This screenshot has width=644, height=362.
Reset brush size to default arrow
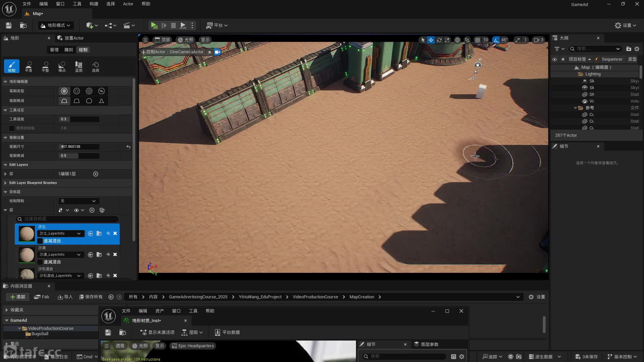[128, 147]
